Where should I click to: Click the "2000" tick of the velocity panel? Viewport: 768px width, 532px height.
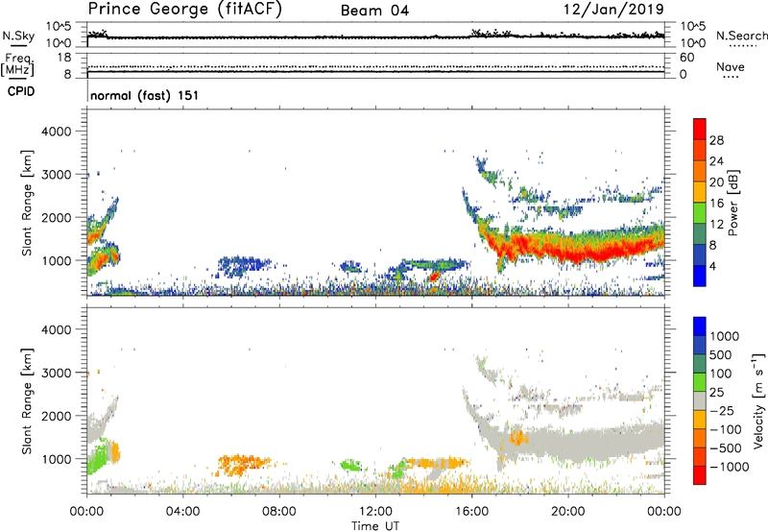[56, 416]
